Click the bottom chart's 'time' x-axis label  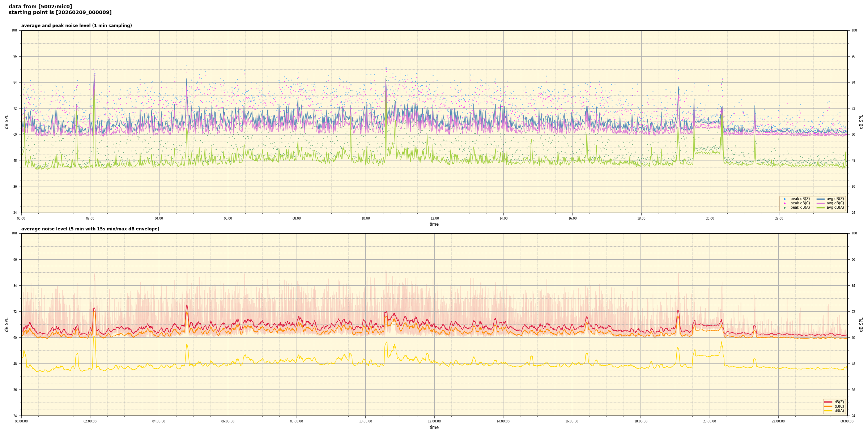pyautogui.click(x=434, y=427)
